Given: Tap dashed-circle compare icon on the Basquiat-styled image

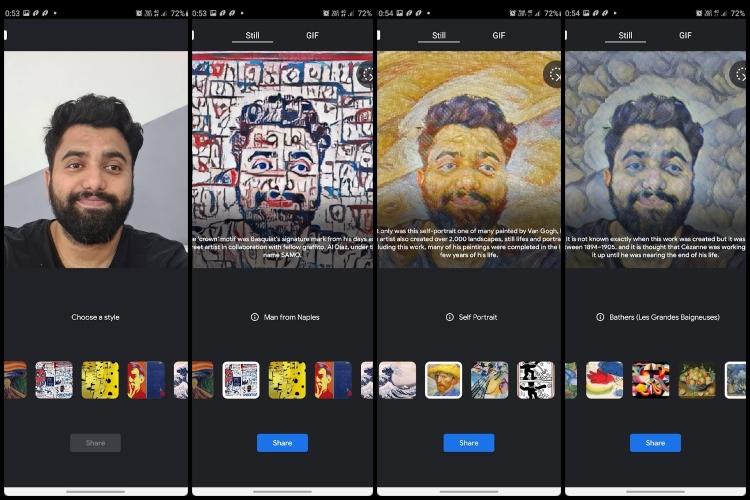Looking at the screenshot, I should tap(366, 75).
